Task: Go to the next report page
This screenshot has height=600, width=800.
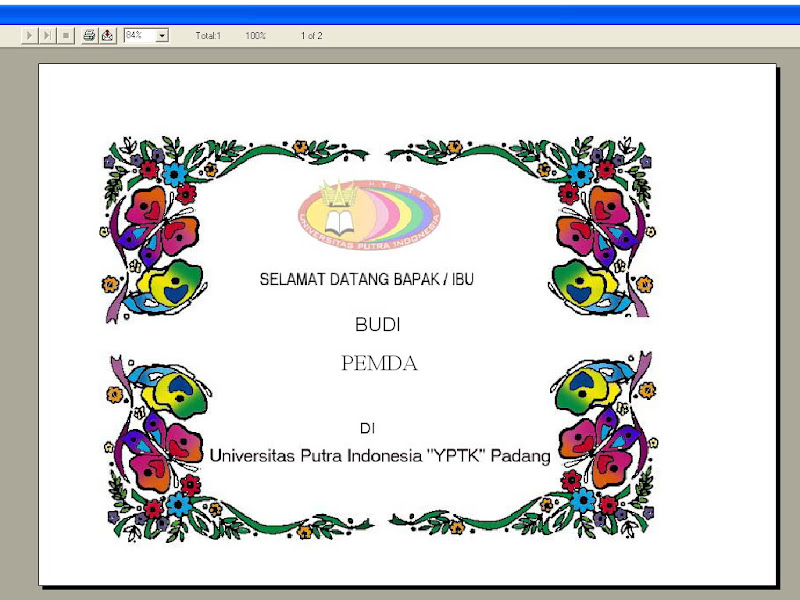Action: tap(29, 36)
